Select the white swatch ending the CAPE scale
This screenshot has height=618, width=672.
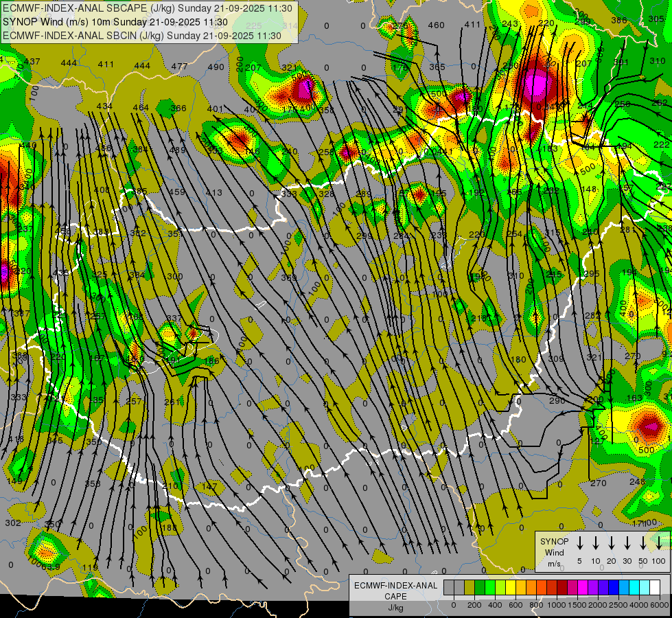655,588
